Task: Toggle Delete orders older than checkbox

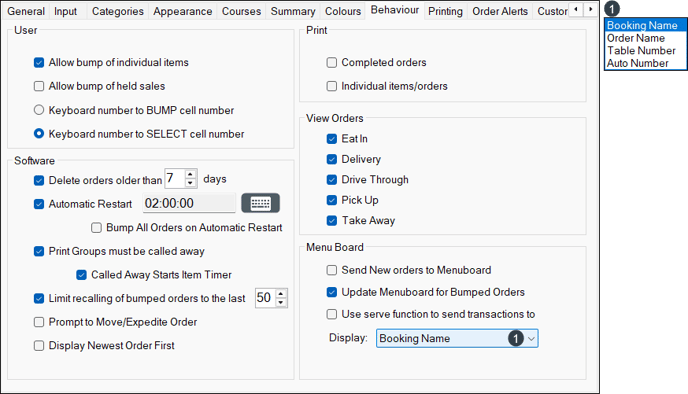Action: coord(39,180)
